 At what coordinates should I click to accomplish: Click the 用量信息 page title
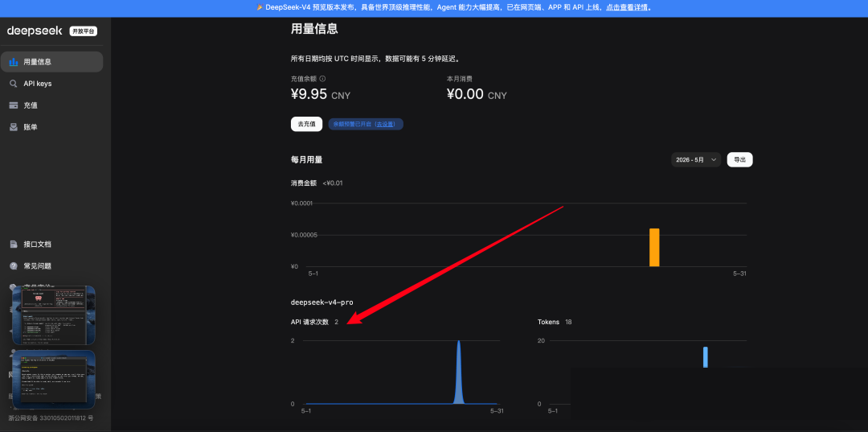314,29
